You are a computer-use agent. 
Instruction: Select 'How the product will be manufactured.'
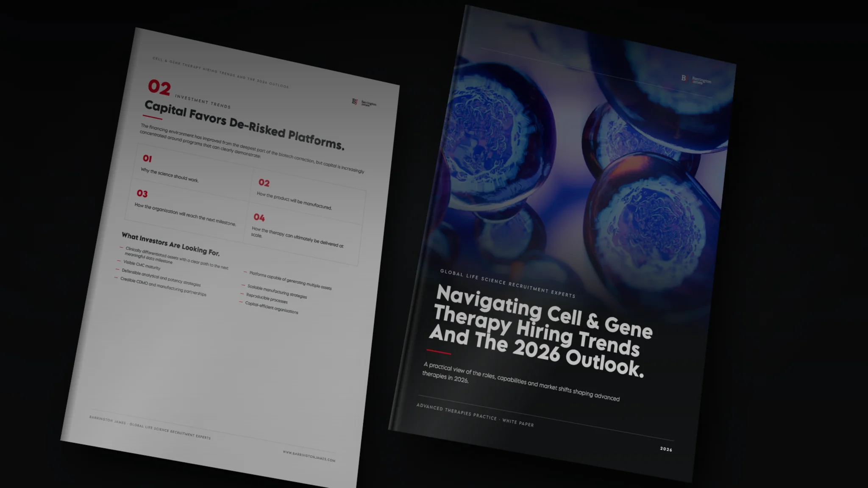(294, 201)
